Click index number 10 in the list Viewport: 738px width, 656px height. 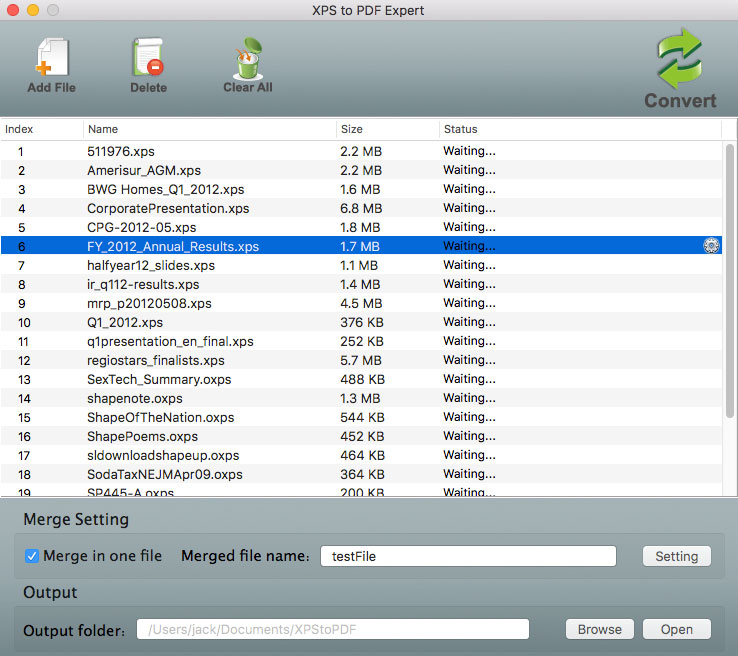point(24,322)
